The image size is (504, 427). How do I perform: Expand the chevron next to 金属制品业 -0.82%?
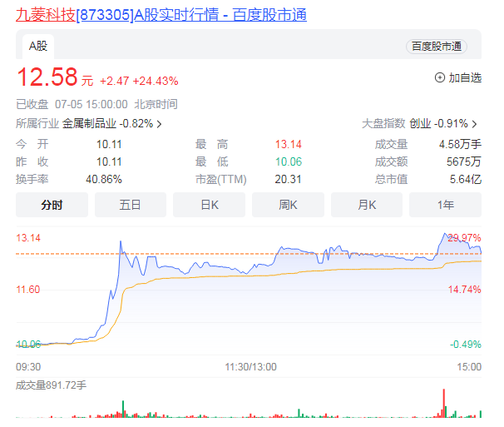point(159,124)
